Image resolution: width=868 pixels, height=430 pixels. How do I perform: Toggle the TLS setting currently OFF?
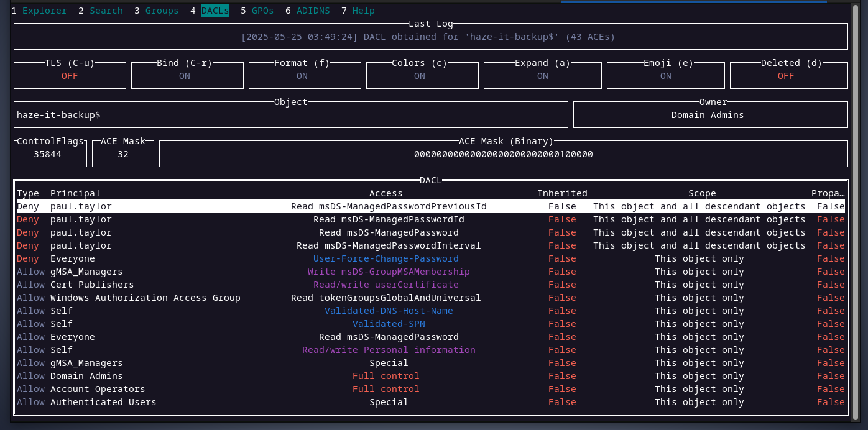coord(70,76)
